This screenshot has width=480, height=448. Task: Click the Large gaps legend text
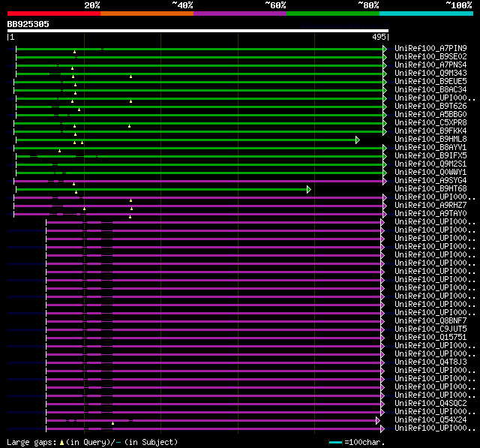click(x=31, y=442)
